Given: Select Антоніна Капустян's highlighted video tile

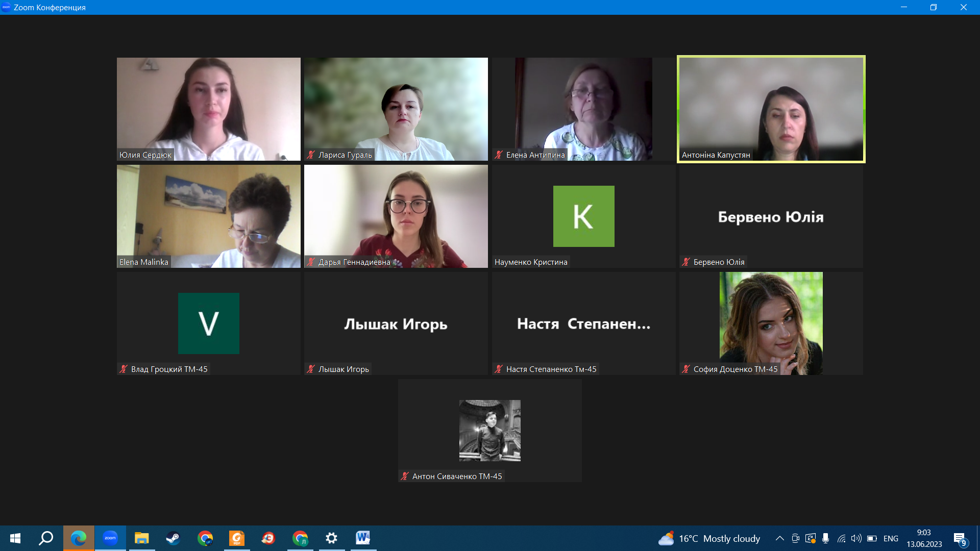Looking at the screenshot, I should pos(771,109).
